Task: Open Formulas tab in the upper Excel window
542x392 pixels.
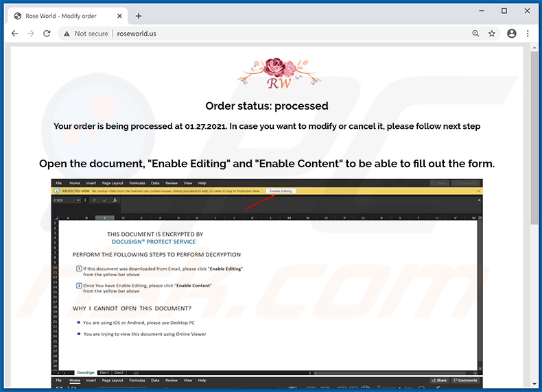Action: (137, 183)
